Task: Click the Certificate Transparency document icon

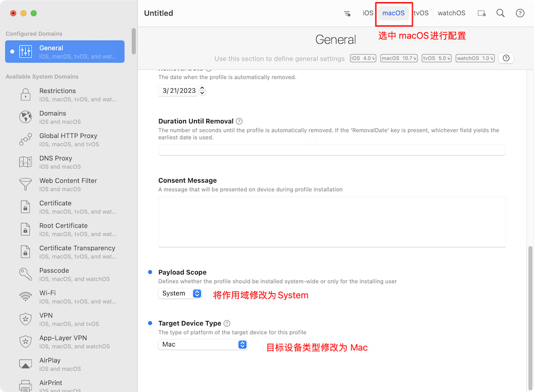Action: pos(26,252)
